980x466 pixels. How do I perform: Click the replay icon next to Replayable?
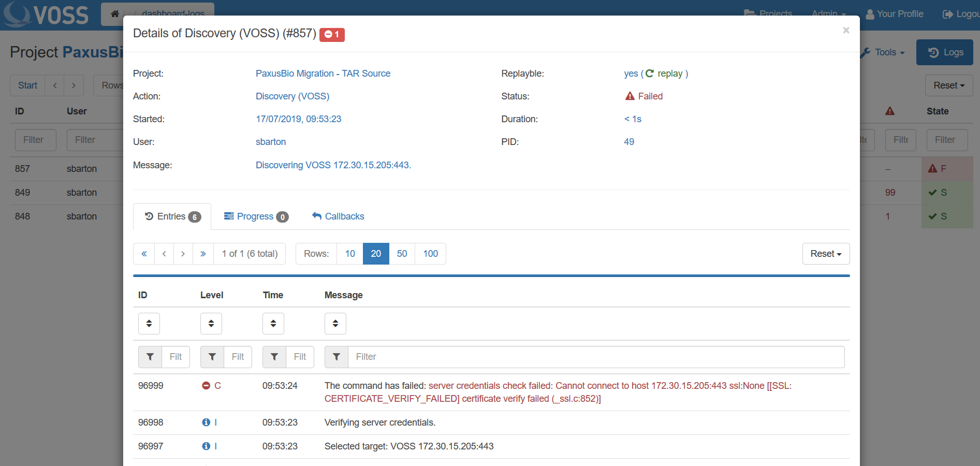tap(650, 74)
